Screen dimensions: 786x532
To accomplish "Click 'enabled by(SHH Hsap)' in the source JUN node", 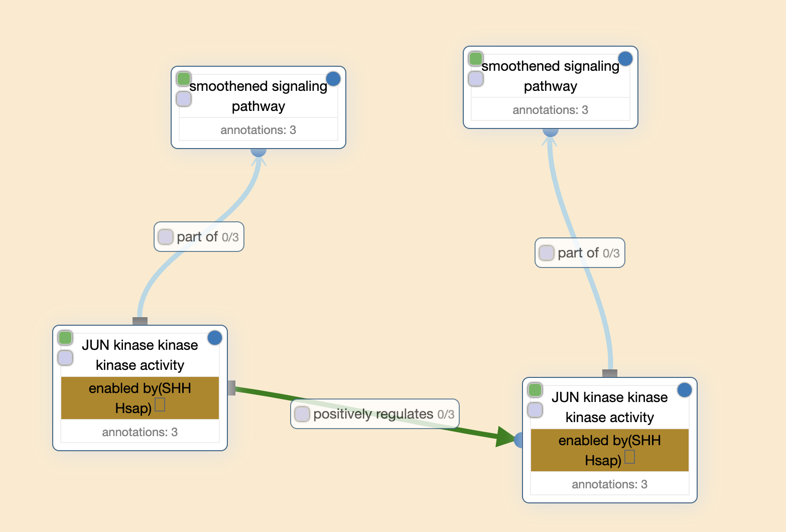I will click(140, 398).
